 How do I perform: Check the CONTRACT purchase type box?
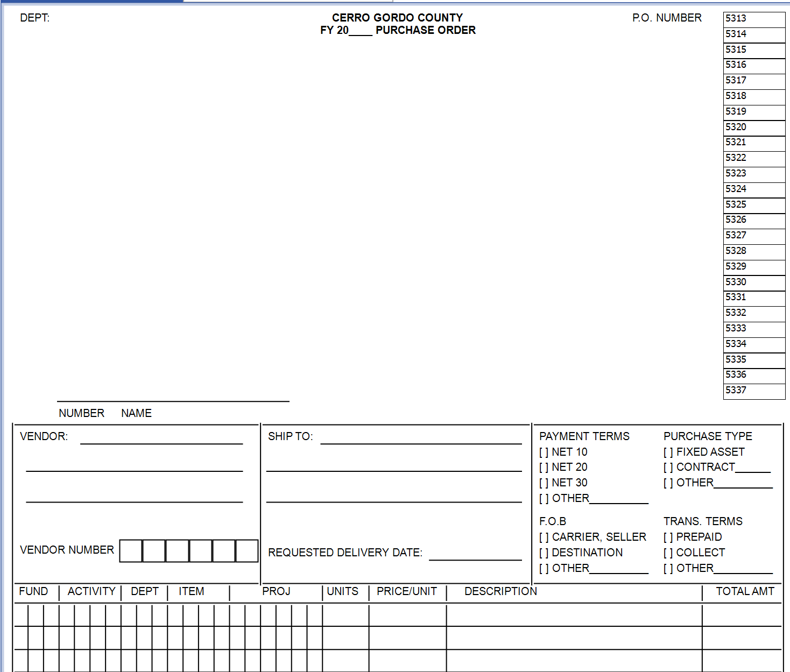coord(668,468)
